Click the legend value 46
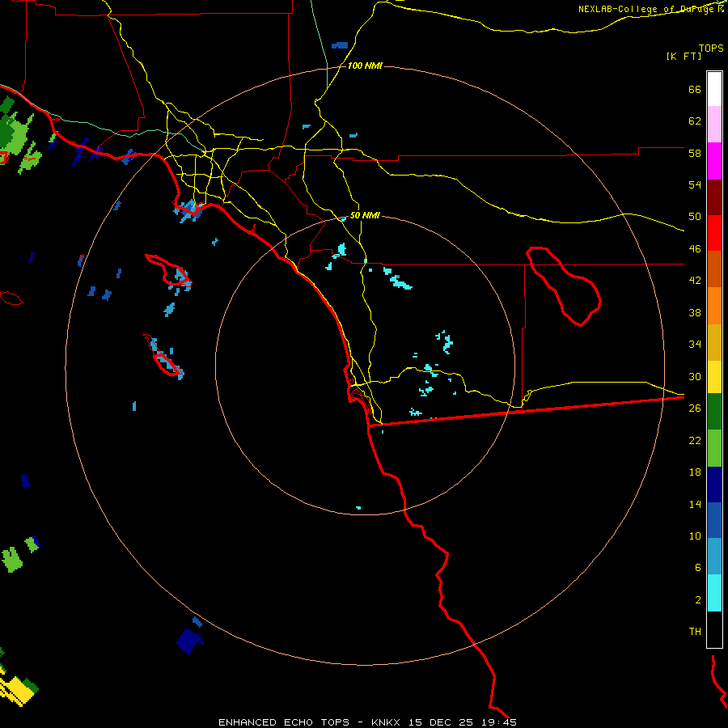The image size is (728, 728). [695, 248]
